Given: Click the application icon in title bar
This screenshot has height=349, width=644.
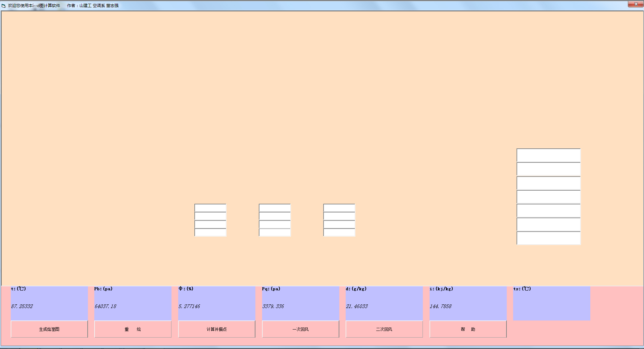Looking at the screenshot, I should (4, 6).
